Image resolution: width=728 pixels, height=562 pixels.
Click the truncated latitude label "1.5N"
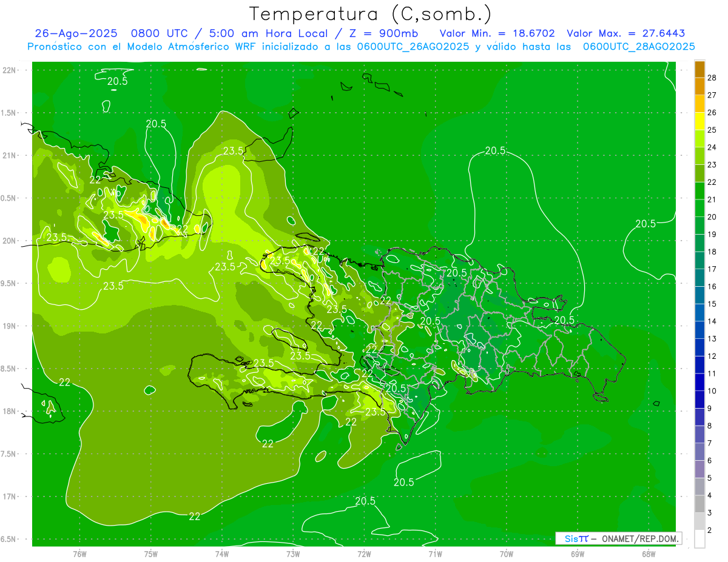coord(9,113)
